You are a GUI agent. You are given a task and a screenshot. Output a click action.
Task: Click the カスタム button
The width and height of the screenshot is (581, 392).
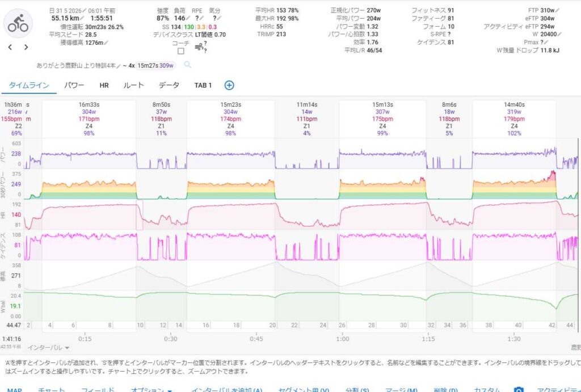point(487,390)
